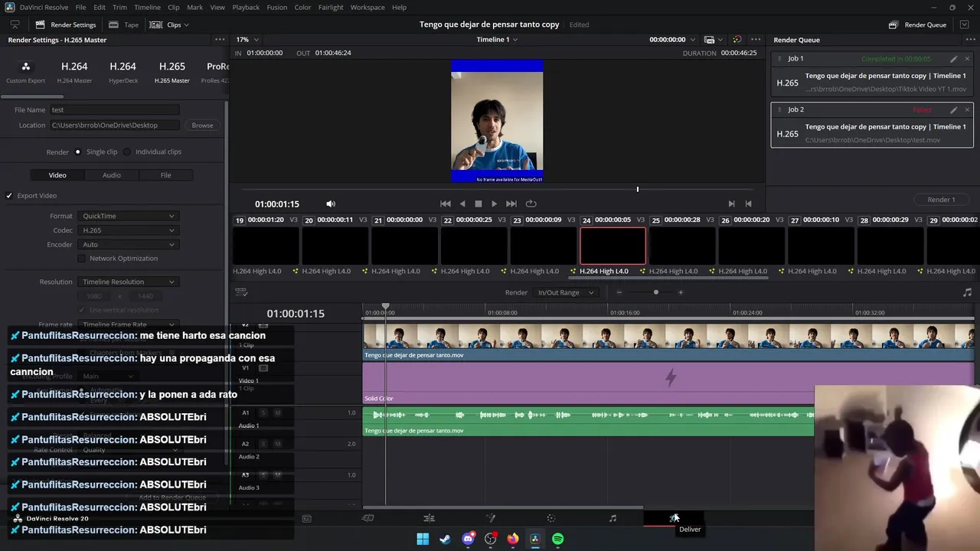The width and height of the screenshot is (980, 551).
Task: Click the File Name input field
Action: point(114,109)
